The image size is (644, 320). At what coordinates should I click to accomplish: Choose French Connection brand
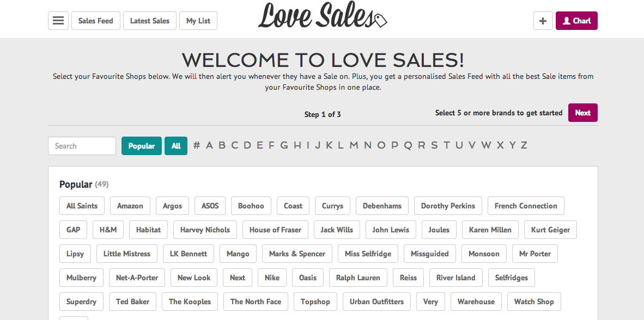(x=526, y=206)
